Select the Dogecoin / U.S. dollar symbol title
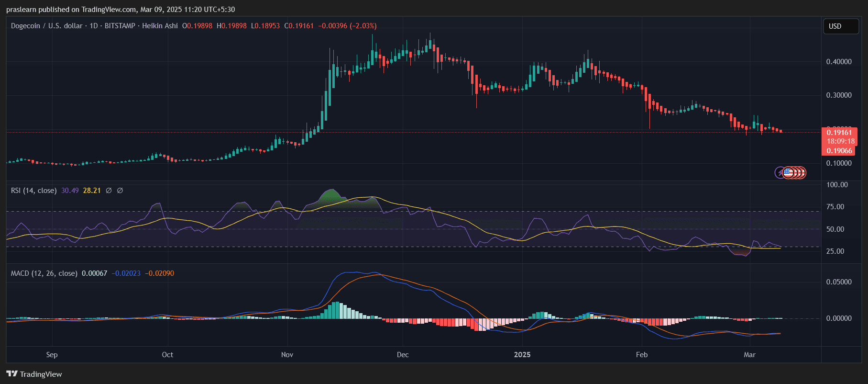Screen dimensions: 868x384 pos(46,26)
